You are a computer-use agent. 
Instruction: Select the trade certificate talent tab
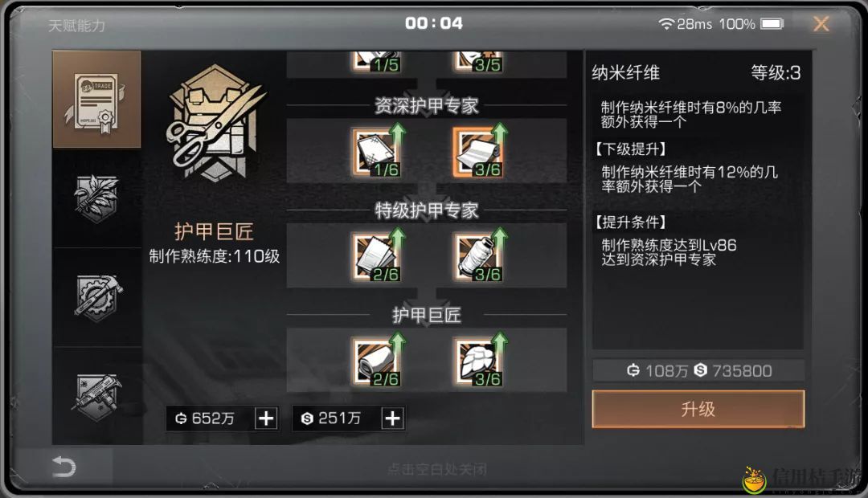96,100
